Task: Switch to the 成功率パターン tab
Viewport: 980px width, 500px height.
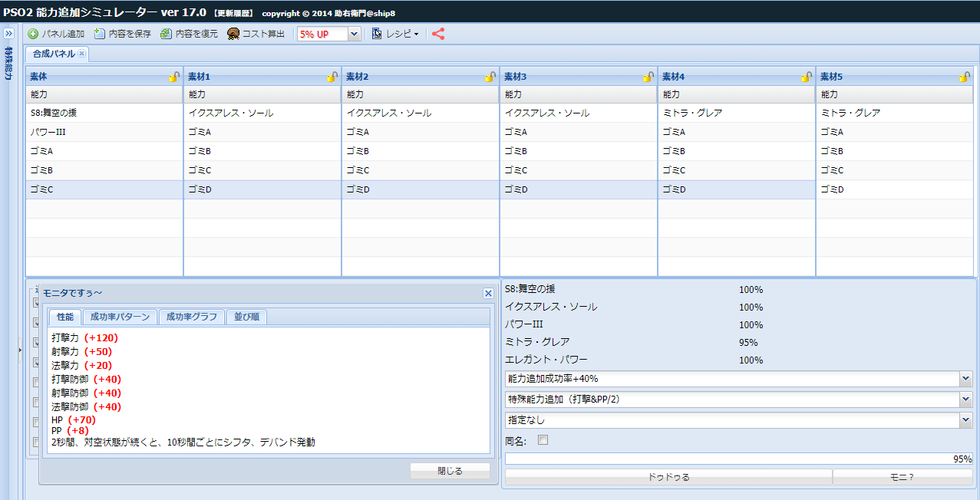Action: tap(120, 317)
